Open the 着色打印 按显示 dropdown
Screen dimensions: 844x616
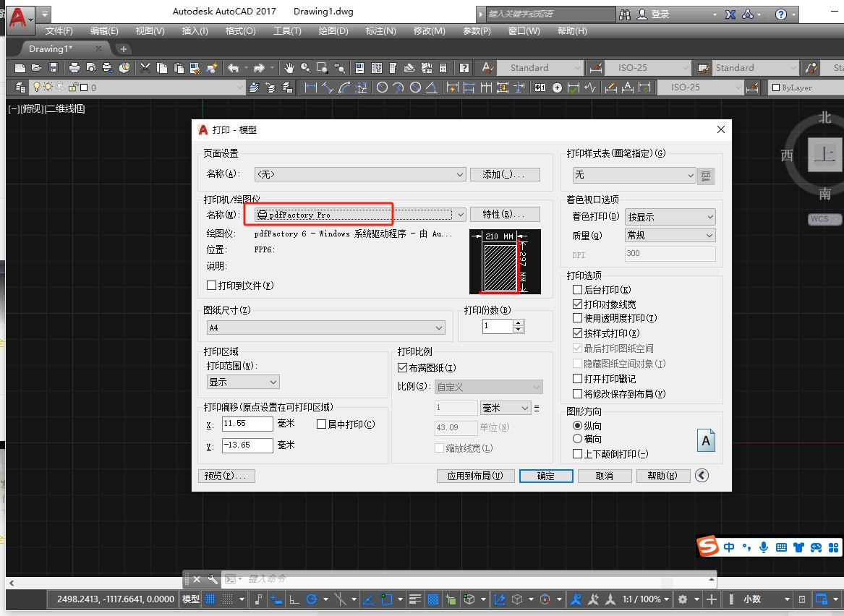(670, 217)
